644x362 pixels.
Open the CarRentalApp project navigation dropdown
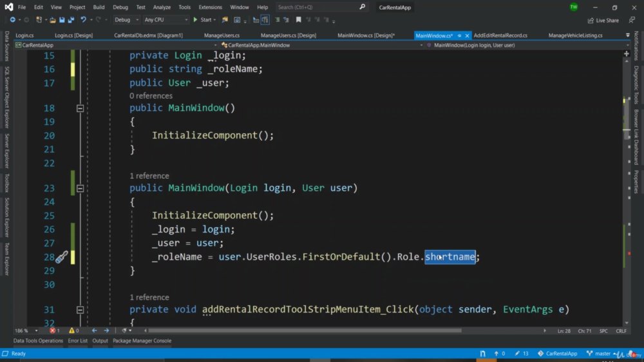click(116, 45)
